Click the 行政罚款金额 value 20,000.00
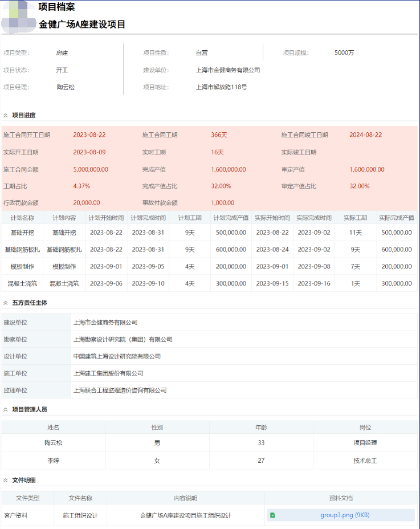This screenshot has height=529, width=420. coord(87,203)
